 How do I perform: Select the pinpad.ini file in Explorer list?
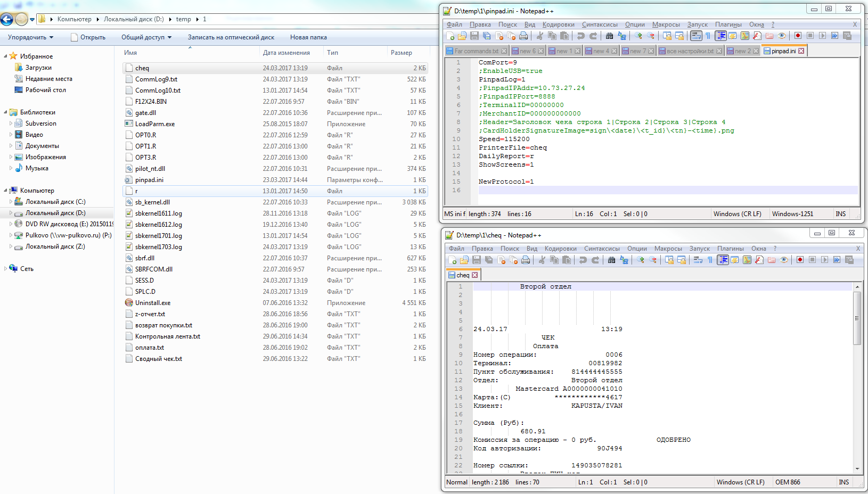pyautogui.click(x=149, y=180)
